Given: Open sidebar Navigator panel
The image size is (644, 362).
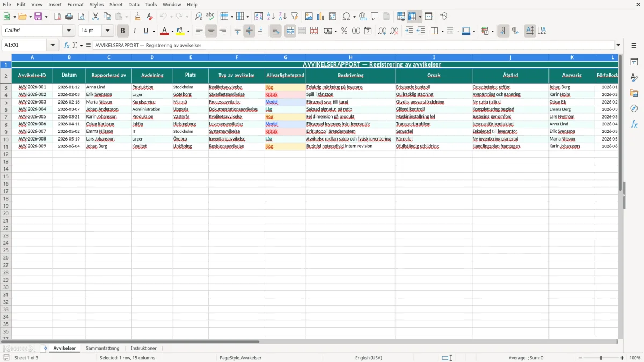Looking at the screenshot, I should (x=634, y=108).
